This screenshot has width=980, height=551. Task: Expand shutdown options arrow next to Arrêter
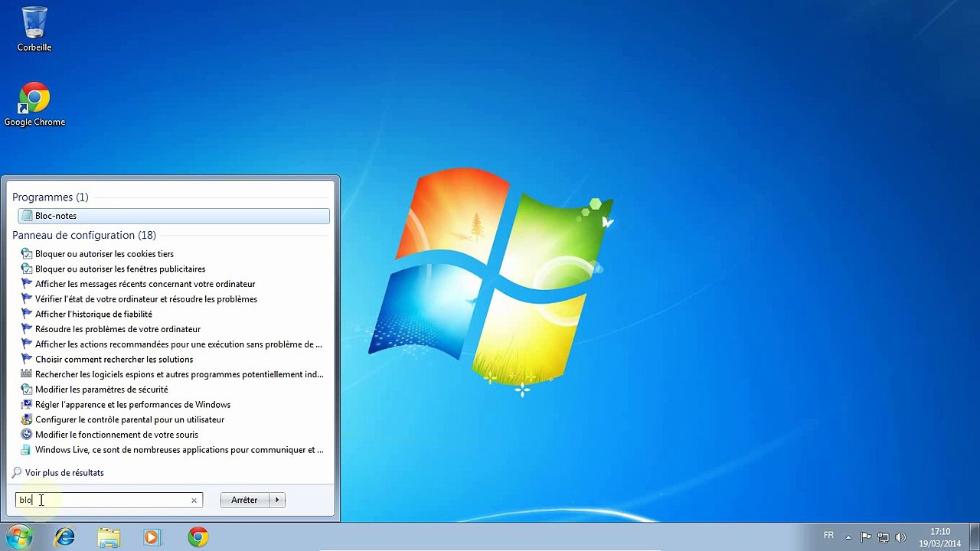(x=277, y=500)
